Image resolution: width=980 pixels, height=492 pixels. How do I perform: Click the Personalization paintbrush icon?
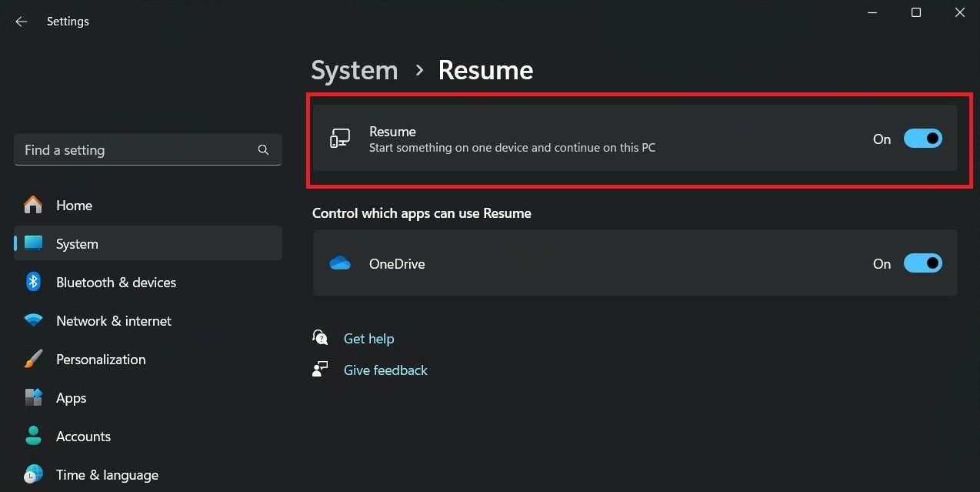(33, 359)
